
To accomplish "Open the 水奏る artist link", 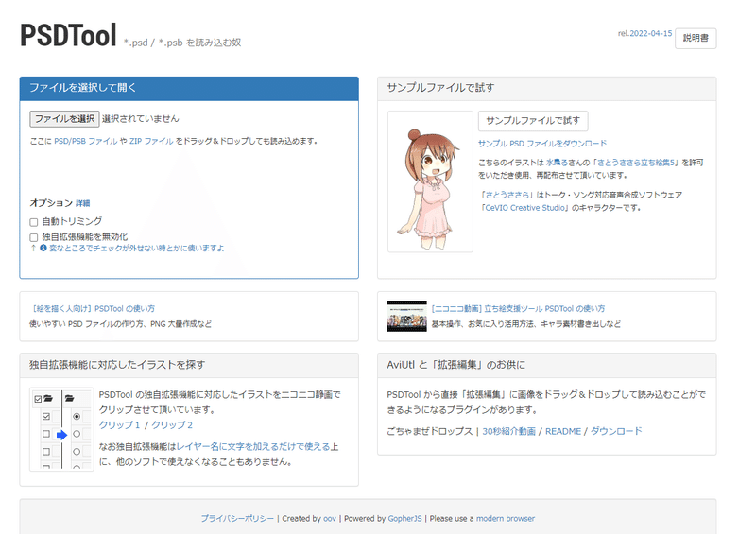I will click(557, 163).
